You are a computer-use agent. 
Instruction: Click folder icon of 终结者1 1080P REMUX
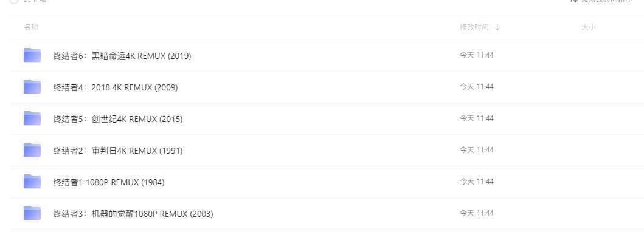pos(32,182)
